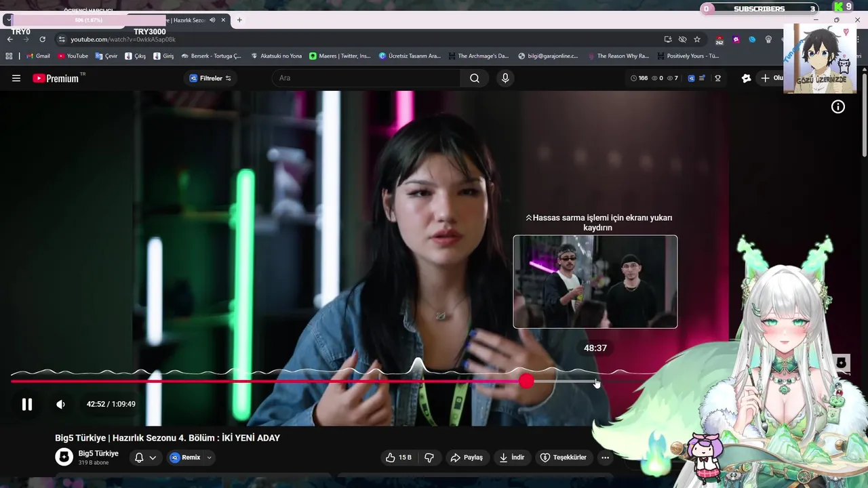Image resolution: width=868 pixels, height=488 pixels.
Task: Open the tab search dropdown arrow
Action: coord(8,20)
